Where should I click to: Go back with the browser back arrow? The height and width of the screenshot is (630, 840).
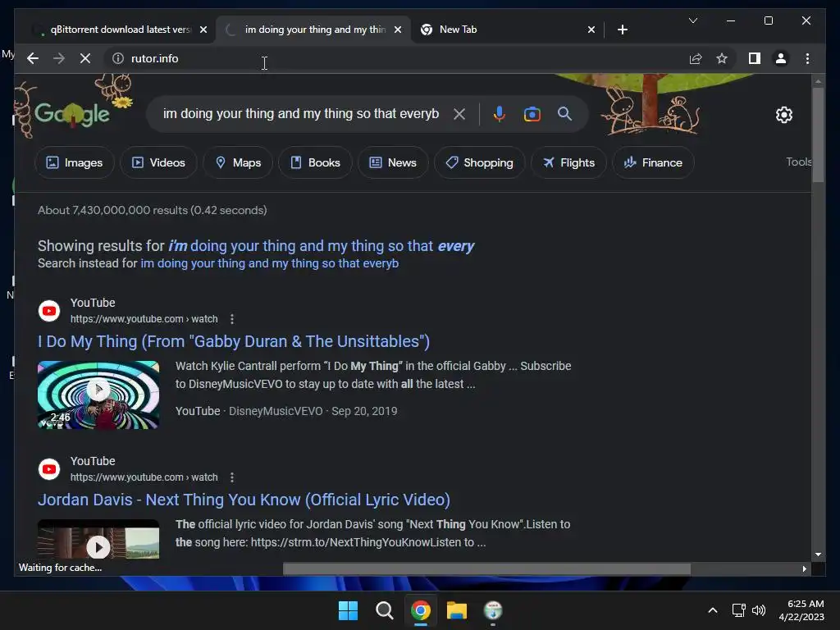pyautogui.click(x=33, y=58)
